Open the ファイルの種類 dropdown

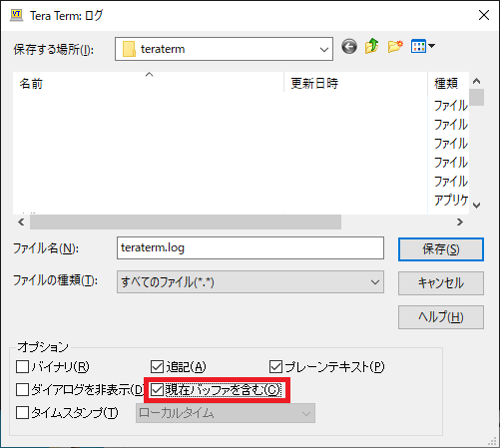[250, 282]
